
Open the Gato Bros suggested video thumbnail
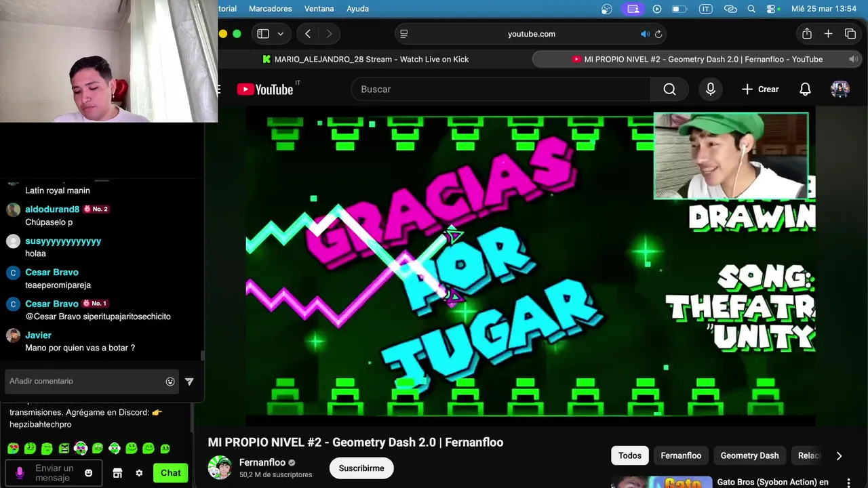[661, 482]
